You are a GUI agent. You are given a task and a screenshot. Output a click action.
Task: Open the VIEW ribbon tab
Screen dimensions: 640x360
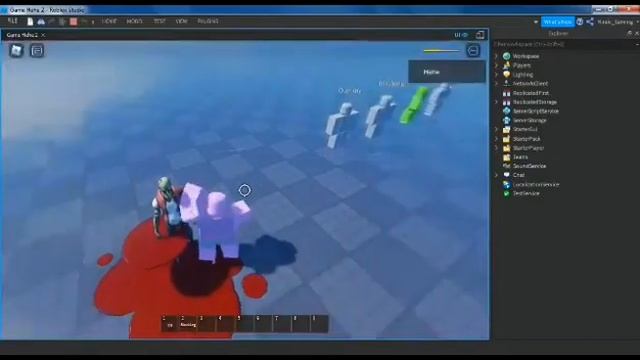click(181, 21)
